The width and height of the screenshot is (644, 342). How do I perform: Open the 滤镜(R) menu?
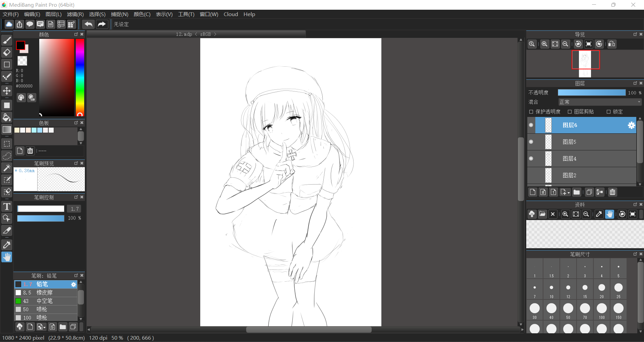[75, 14]
